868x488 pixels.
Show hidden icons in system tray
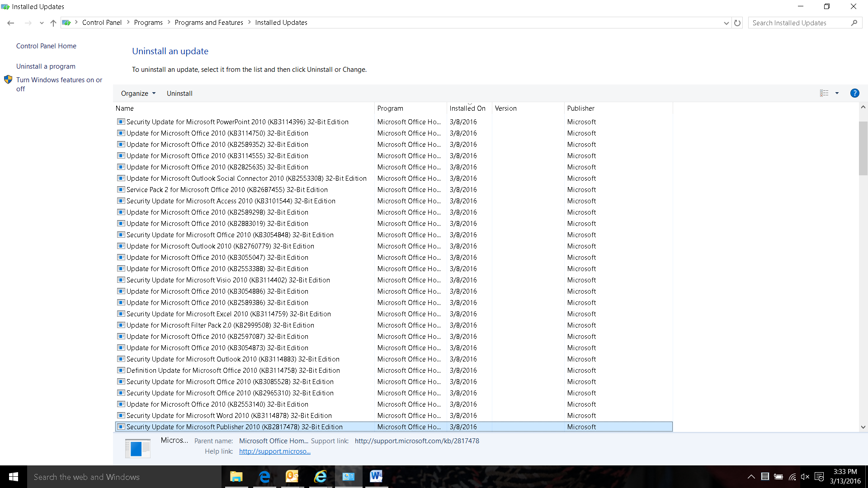751,477
